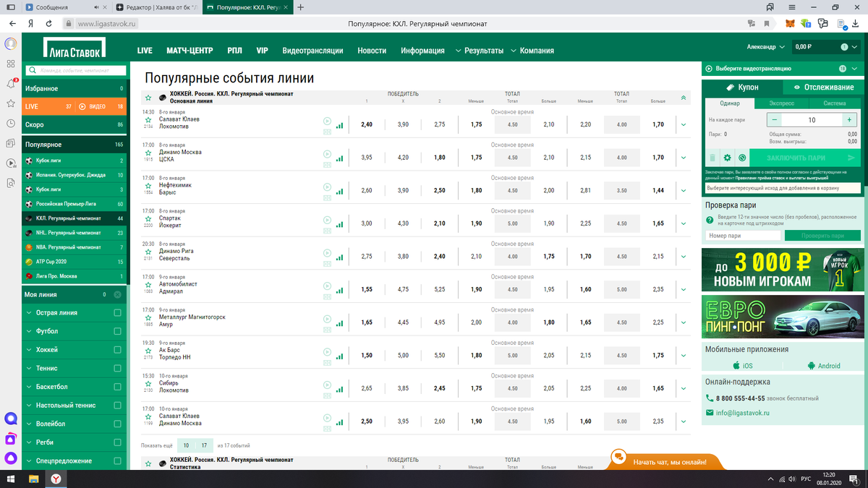Open File Explorer from taskbar

tap(33, 479)
